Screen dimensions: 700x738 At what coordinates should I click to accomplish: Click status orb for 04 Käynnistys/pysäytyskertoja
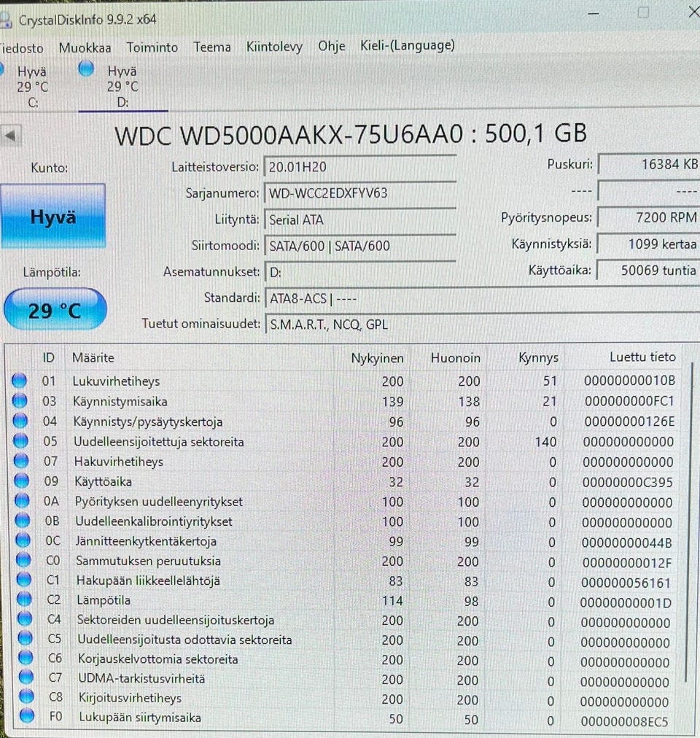pyautogui.click(x=20, y=421)
